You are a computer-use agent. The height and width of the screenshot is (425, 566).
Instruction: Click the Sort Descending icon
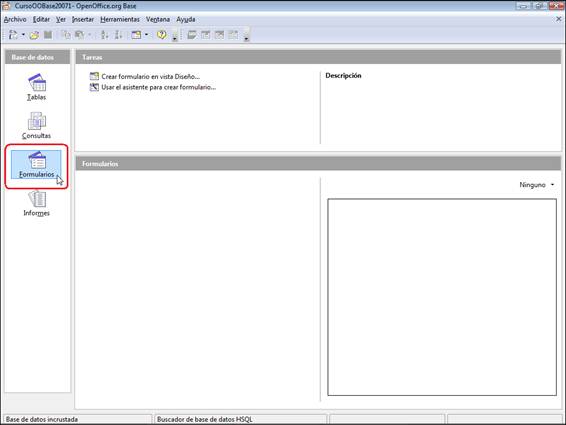pyautogui.click(x=118, y=35)
